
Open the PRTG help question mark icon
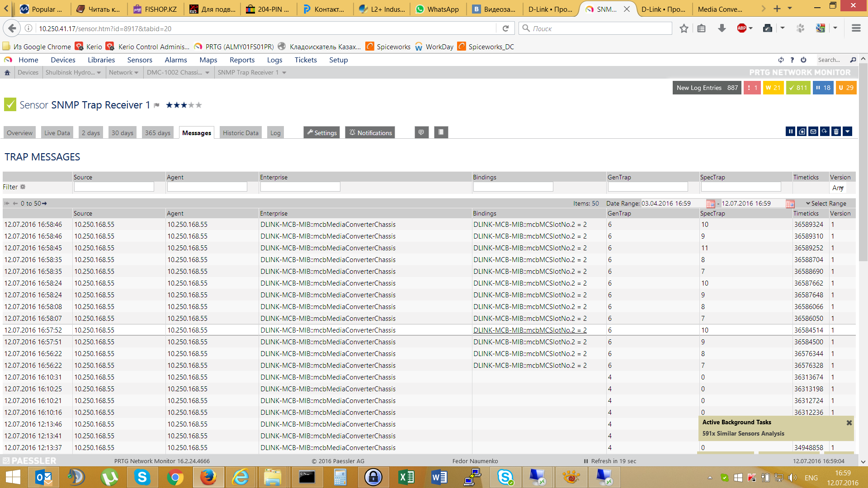pyautogui.click(x=792, y=60)
